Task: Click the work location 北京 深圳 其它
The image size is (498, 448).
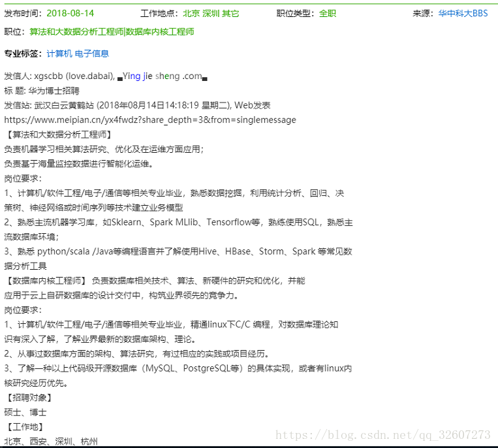Action: (x=211, y=13)
